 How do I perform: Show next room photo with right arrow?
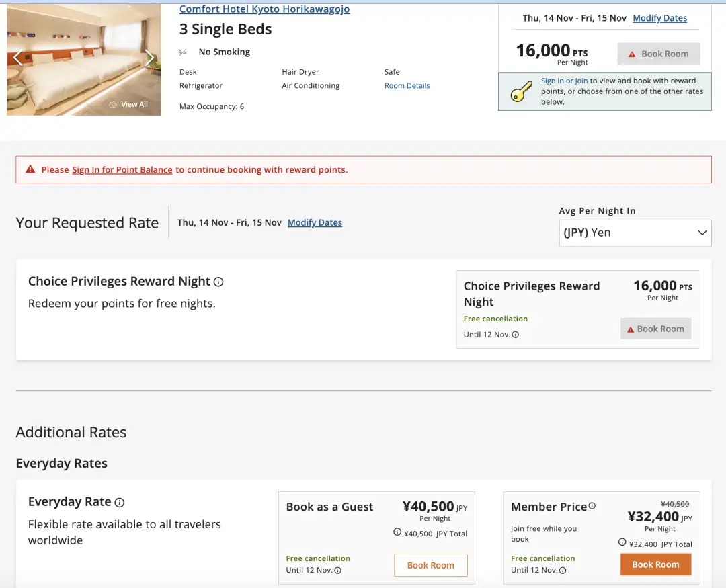tap(149, 58)
